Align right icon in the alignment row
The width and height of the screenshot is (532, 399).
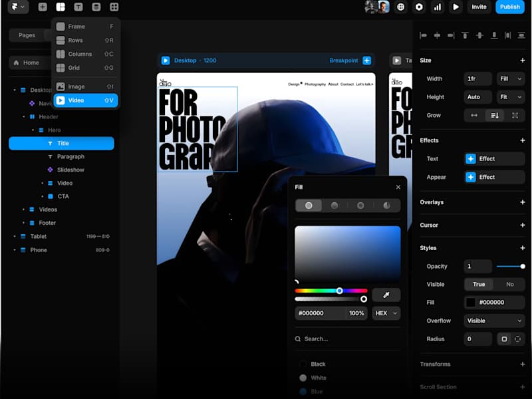point(451,35)
